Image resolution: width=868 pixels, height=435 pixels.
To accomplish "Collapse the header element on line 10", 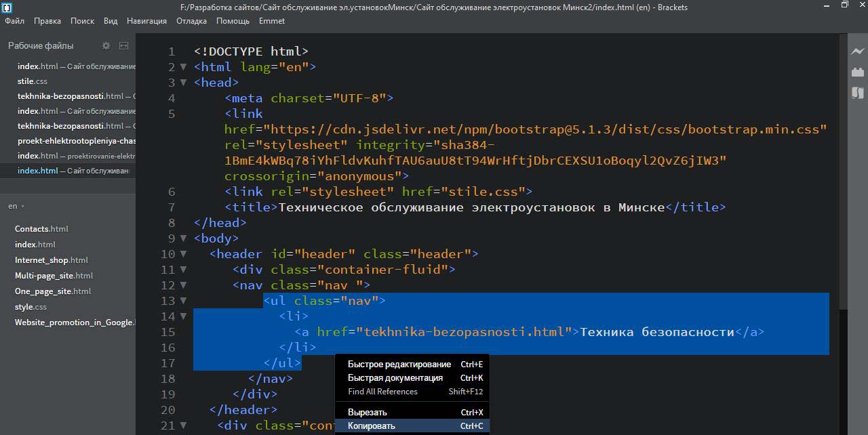I will click(183, 254).
